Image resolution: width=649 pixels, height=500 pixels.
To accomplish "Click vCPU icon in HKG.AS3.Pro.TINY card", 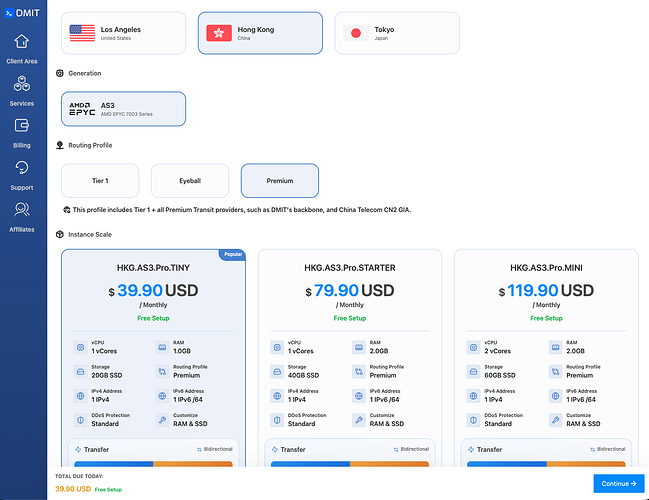I will point(80,347).
